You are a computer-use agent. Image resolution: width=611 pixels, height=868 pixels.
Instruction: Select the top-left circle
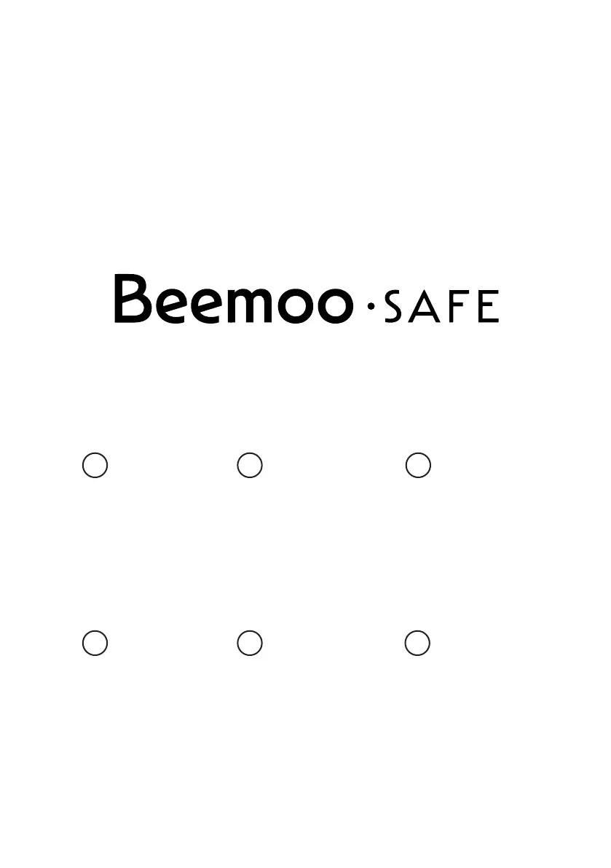tap(95, 465)
